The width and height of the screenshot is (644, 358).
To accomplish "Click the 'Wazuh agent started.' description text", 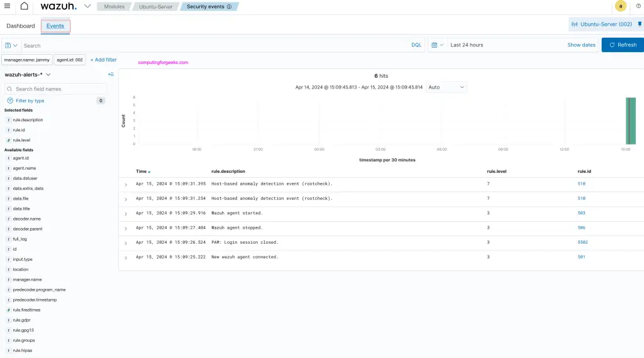I will [237, 214].
